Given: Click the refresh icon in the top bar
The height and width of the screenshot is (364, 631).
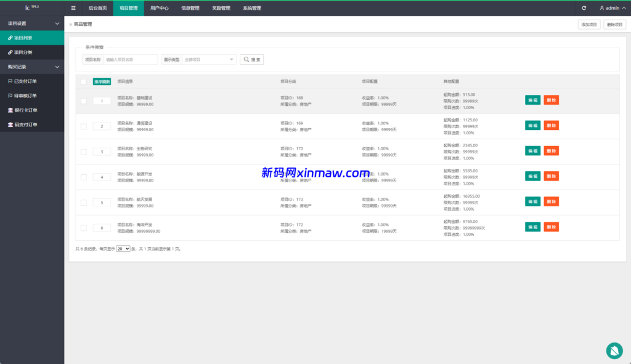Looking at the screenshot, I should click(583, 8).
